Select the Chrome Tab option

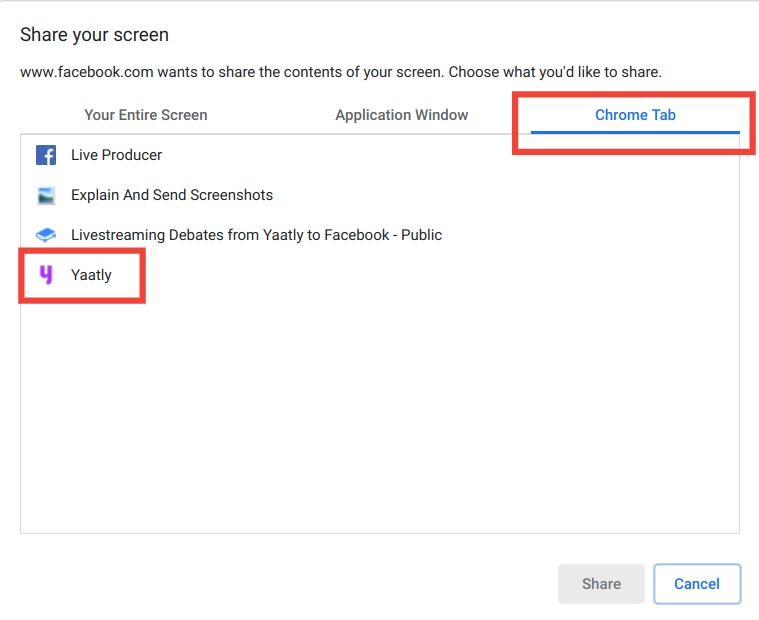(635, 115)
